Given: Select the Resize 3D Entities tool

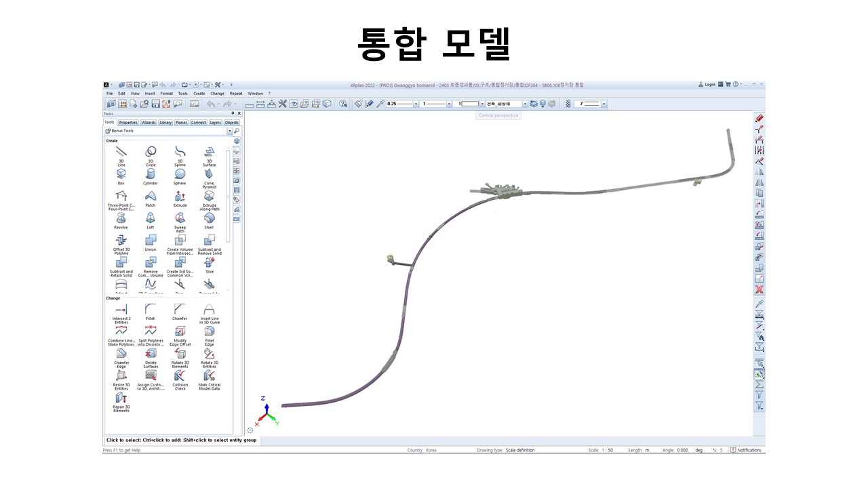Looking at the screenshot, I should [121, 380].
